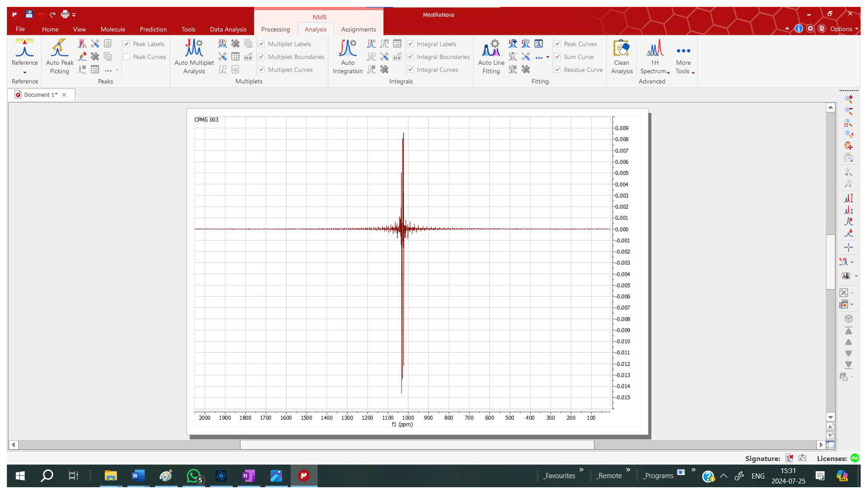Click the horizontal scrollbar thumb
This screenshot has height=493, width=868.
pyautogui.click(x=417, y=445)
